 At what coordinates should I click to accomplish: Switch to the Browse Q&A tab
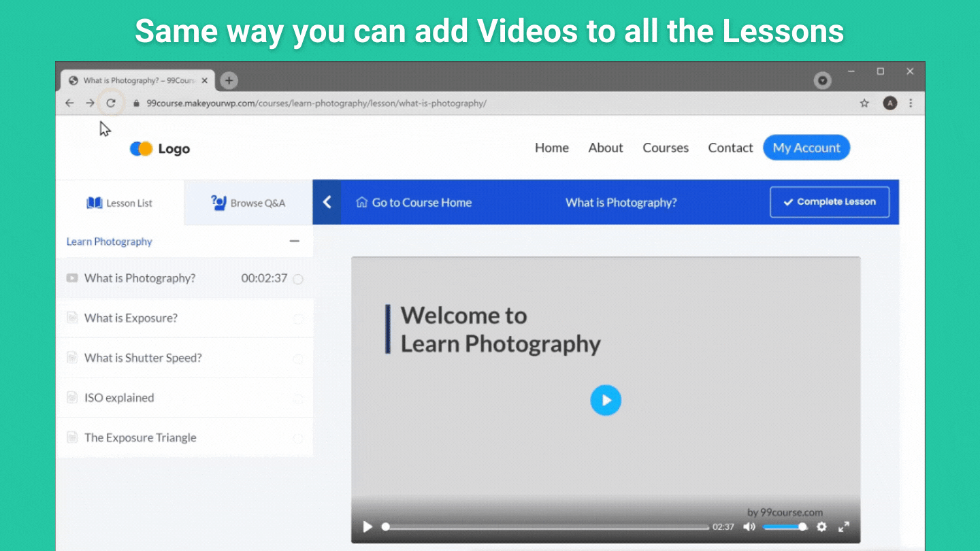click(x=248, y=203)
